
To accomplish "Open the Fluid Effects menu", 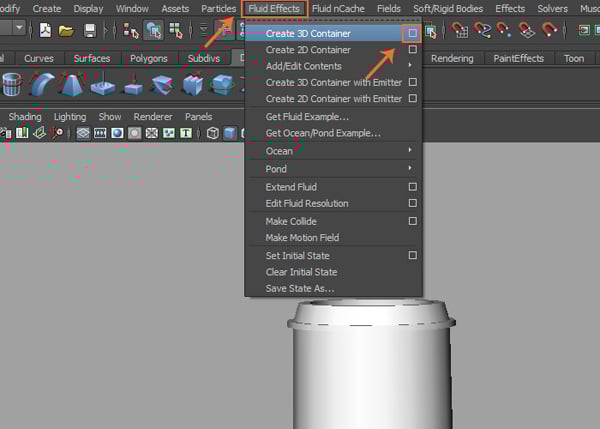I will click(274, 8).
